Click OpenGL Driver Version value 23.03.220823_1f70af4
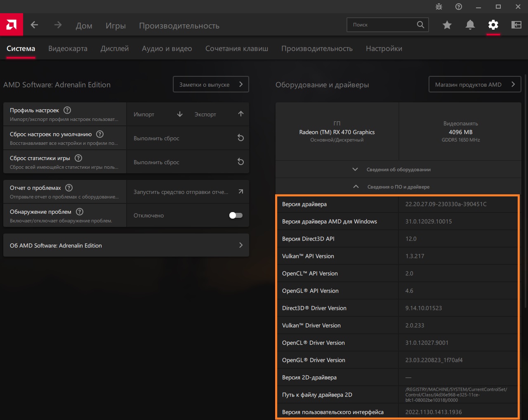Viewport: 528px width, 420px height. click(434, 360)
